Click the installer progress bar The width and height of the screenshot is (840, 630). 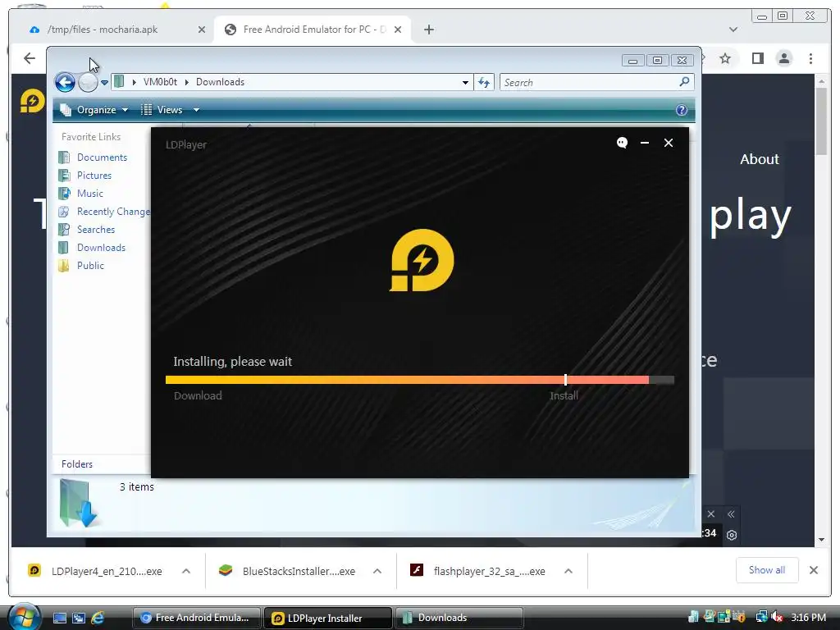click(x=420, y=380)
